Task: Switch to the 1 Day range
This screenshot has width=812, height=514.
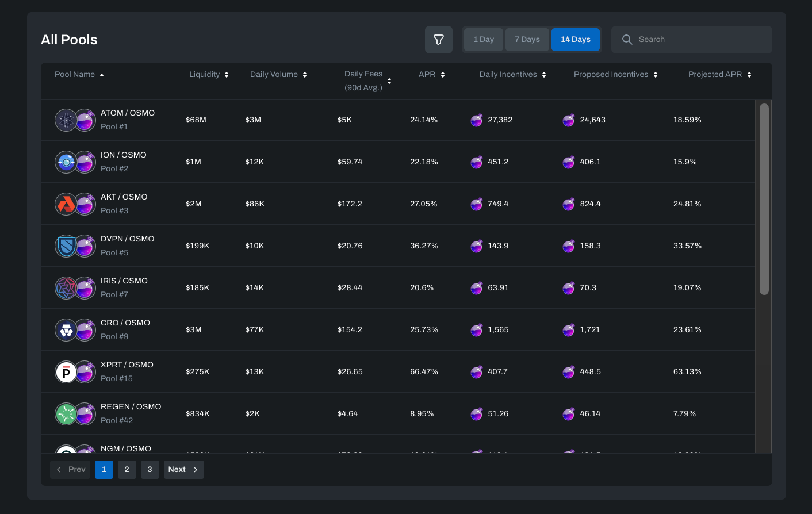Action: (x=484, y=40)
